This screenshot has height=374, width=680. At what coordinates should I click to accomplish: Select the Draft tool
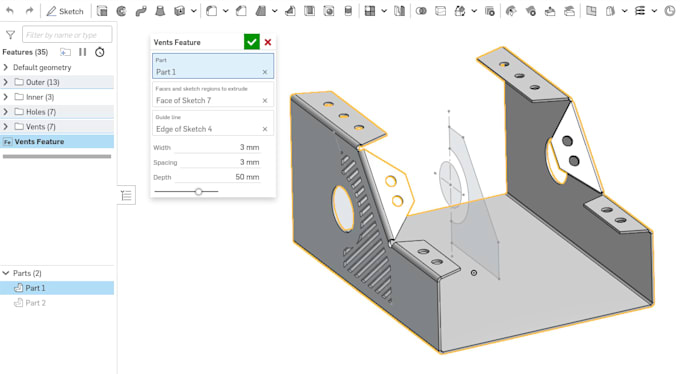tap(261, 11)
